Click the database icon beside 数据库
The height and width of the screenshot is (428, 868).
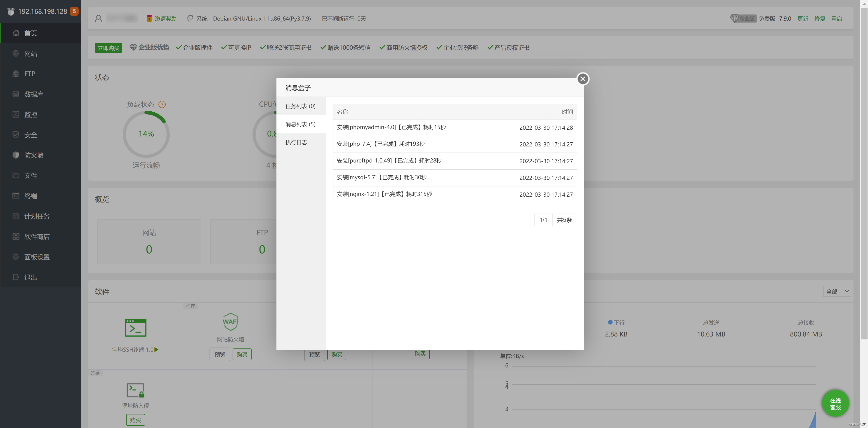coord(16,94)
